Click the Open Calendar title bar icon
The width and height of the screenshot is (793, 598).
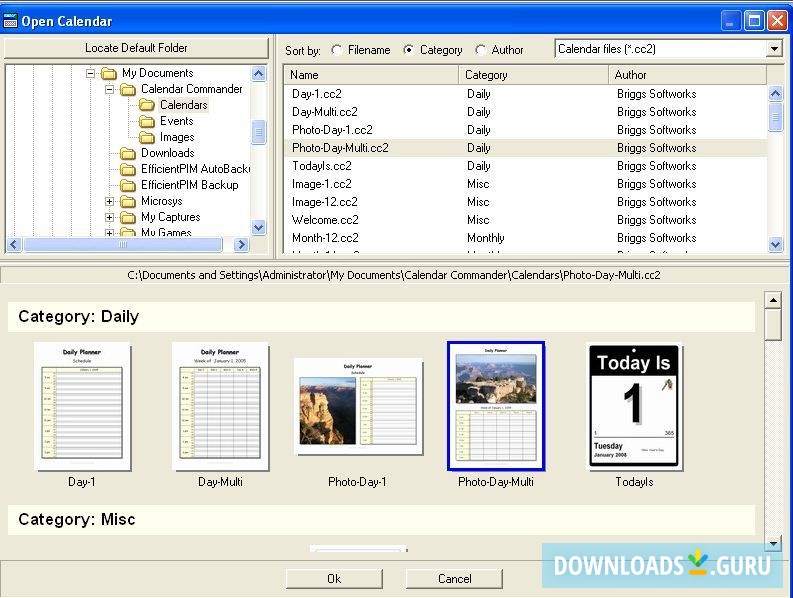[x=10, y=21]
